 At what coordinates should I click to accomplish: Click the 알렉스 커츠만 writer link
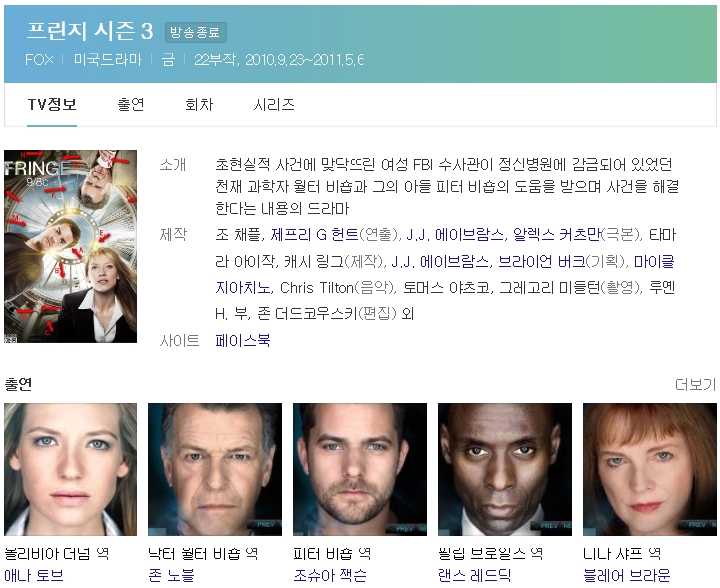[x=557, y=235]
